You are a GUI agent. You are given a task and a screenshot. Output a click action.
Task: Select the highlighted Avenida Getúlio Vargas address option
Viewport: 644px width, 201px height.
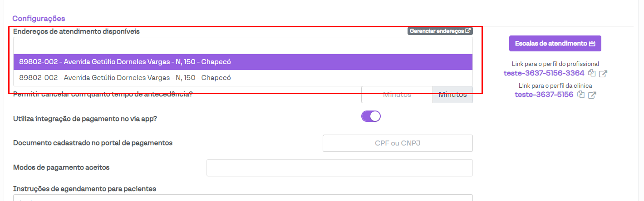tap(243, 62)
